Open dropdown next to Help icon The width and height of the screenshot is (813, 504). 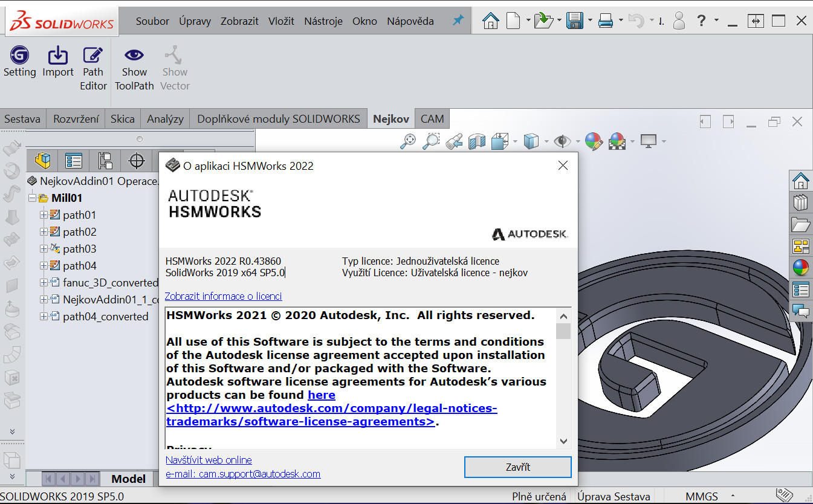[x=716, y=21]
